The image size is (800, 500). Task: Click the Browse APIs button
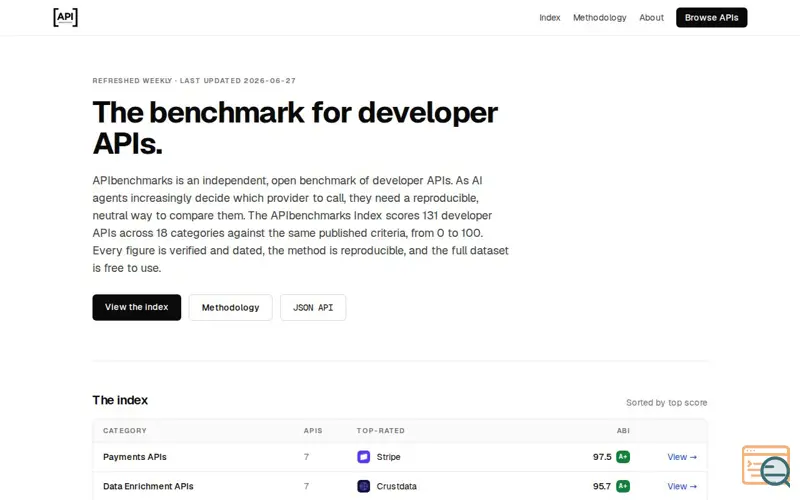(711, 17)
